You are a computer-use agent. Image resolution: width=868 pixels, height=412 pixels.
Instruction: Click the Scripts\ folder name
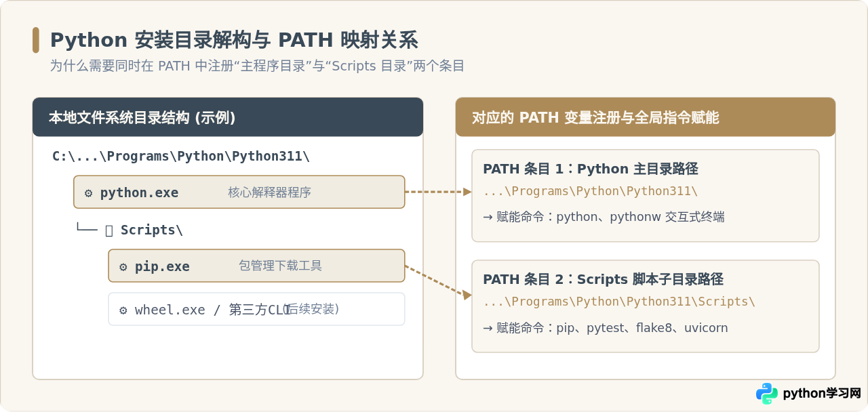152,230
